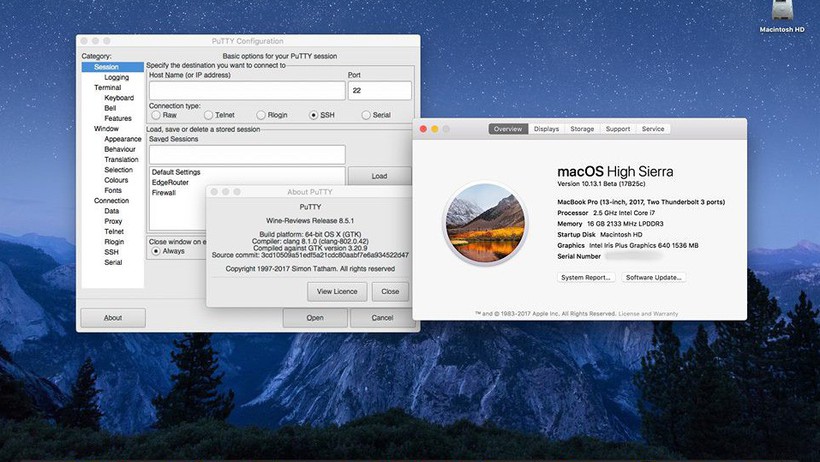The width and height of the screenshot is (820, 462).
Task: Switch to the Service tab
Action: pyautogui.click(x=653, y=129)
